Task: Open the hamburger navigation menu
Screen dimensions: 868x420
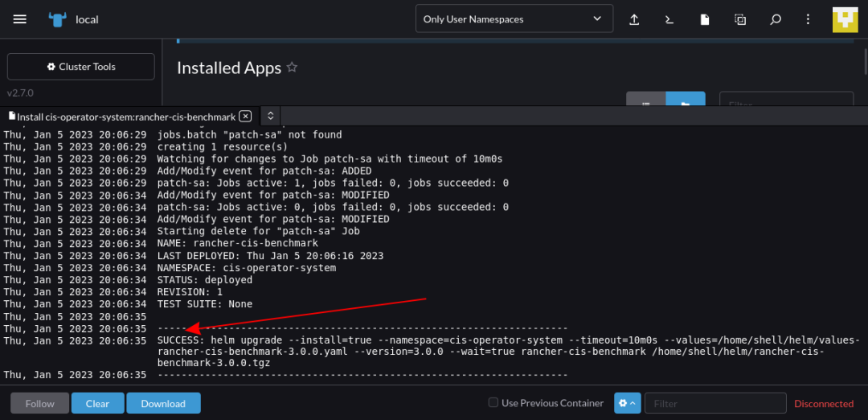Action: pos(20,19)
